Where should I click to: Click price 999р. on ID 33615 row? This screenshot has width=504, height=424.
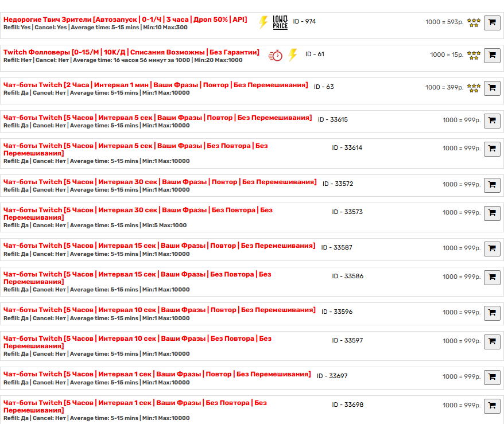click(x=462, y=120)
